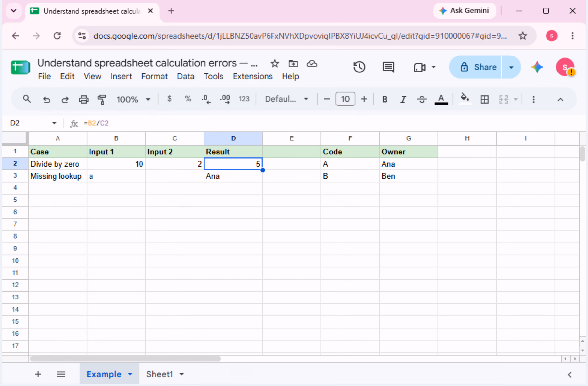Open the Insert menu
Screen dimensions: 588x386
(121, 76)
